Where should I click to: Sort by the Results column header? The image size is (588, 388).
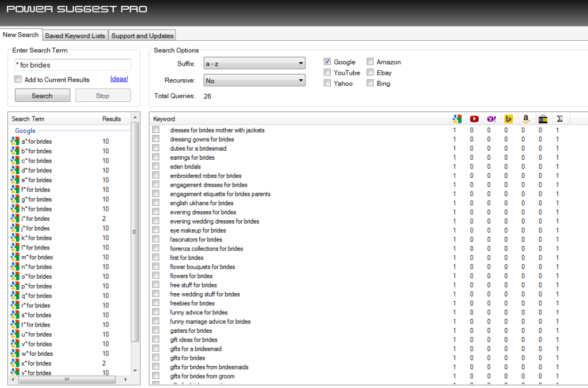coord(111,119)
